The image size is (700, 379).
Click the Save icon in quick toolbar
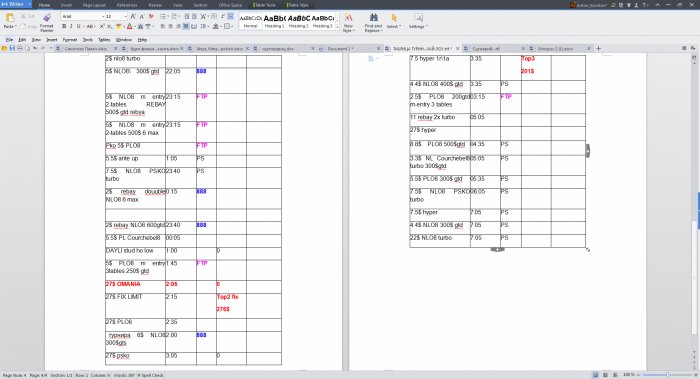[x=12, y=48]
